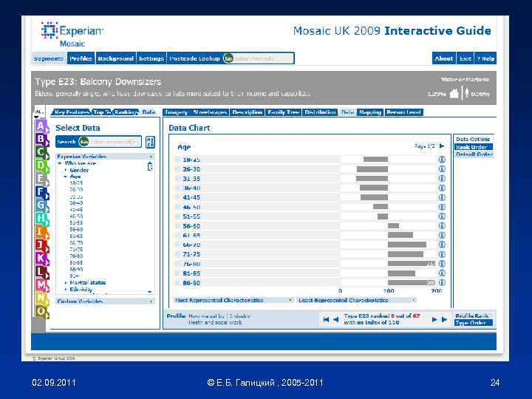Viewport: 532px width, 399px height.
Task: Select Mosaic group N icon
Action: click(x=41, y=298)
